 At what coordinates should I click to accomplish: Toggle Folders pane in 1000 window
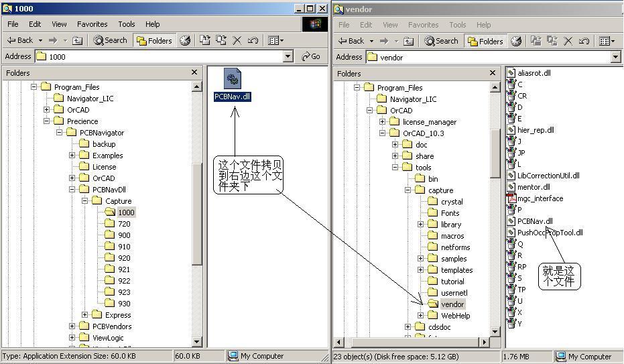point(154,40)
